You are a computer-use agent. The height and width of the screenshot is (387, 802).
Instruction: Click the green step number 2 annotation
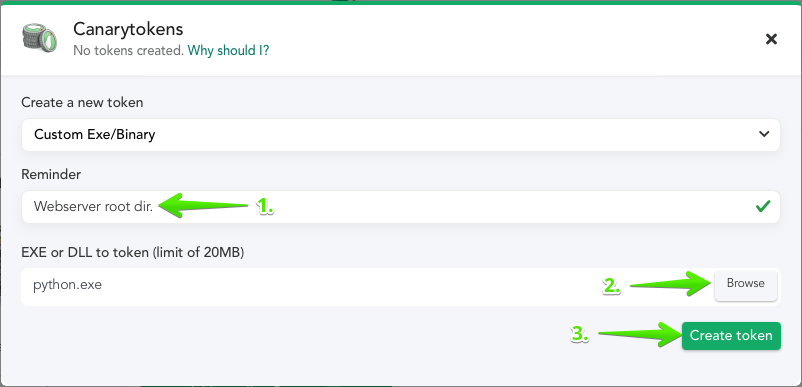(x=612, y=287)
